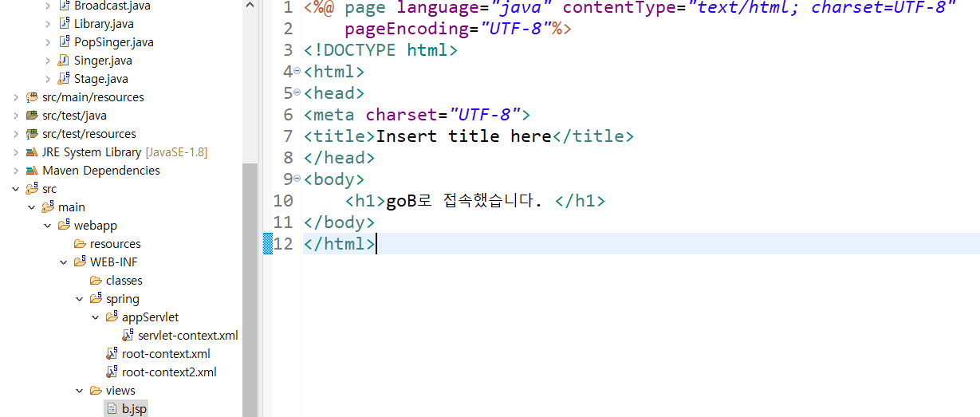Click line number 12 in the gutter
The height and width of the screenshot is (417, 980).
[283, 244]
